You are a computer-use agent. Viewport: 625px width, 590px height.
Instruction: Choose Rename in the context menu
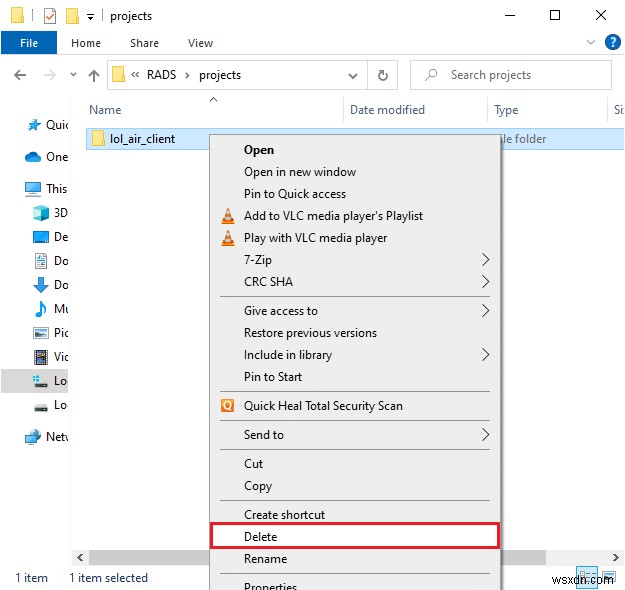click(265, 559)
